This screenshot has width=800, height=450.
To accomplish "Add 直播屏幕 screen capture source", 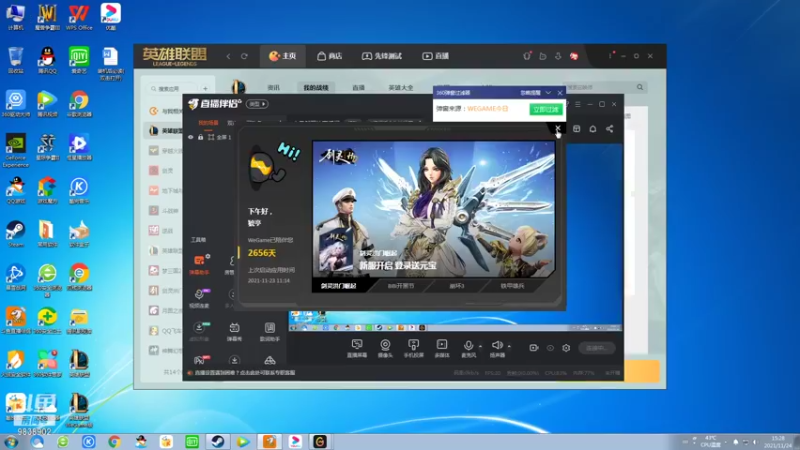I will [357, 348].
